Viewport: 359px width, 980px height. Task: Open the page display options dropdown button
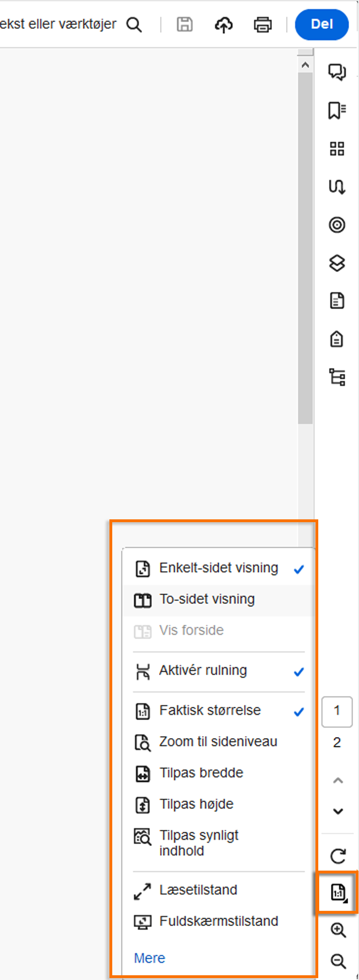[338, 892]
